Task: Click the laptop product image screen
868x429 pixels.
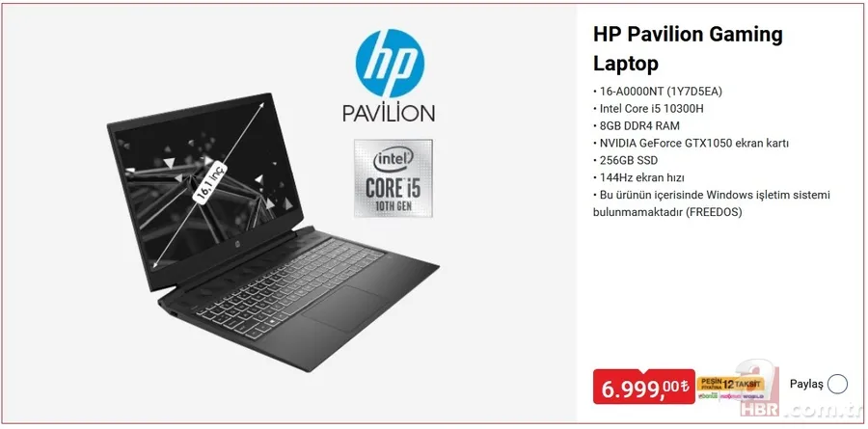Action: (207, 188)
